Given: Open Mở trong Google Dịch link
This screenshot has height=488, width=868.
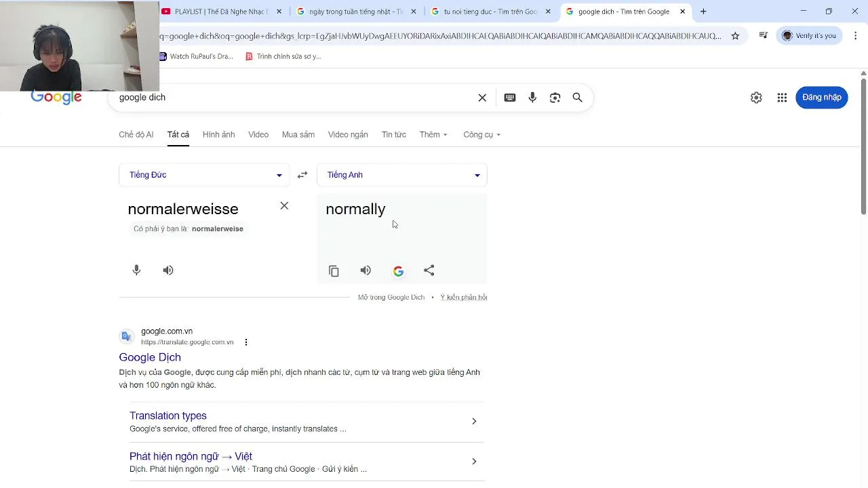Looking at the screenshot, I should [391, 298].
